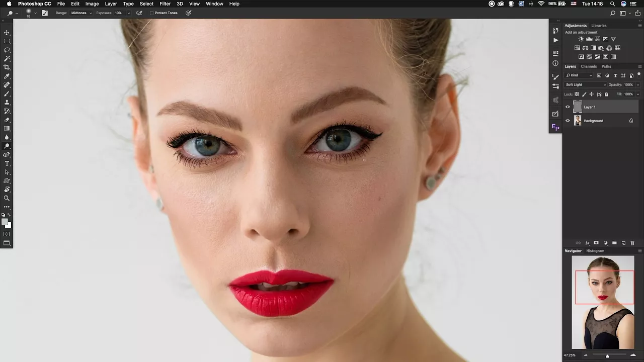Switch to the Libraries tab
The width and height of the screenshot is (644, 362).
599,25
